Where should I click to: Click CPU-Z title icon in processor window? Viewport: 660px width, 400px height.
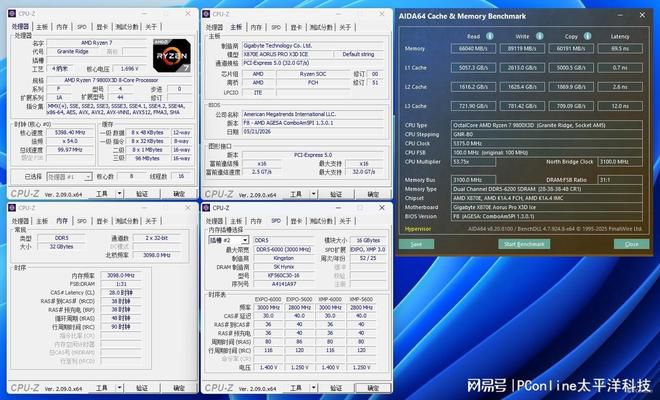pyautogui.click(x=12, y=14)
